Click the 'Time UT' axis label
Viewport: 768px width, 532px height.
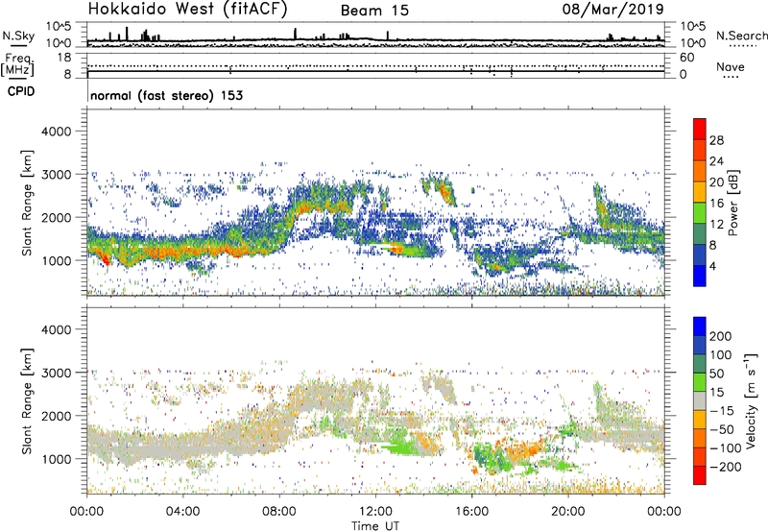point(375,526)
